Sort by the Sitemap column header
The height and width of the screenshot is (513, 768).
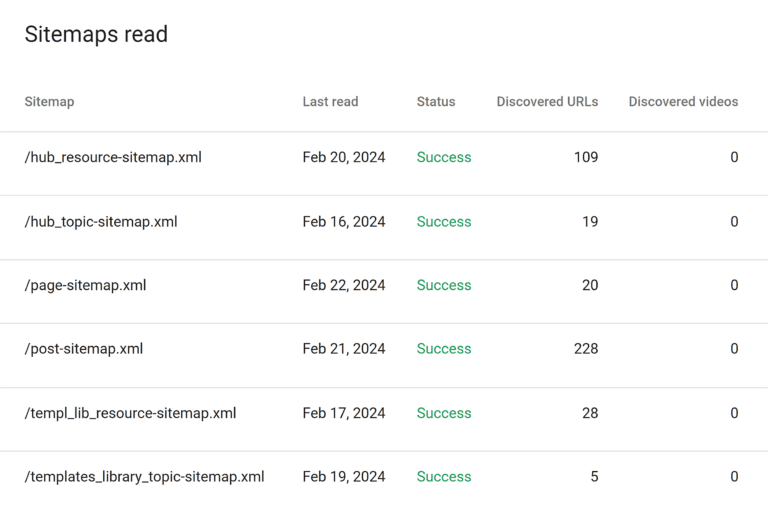[49, 101]
